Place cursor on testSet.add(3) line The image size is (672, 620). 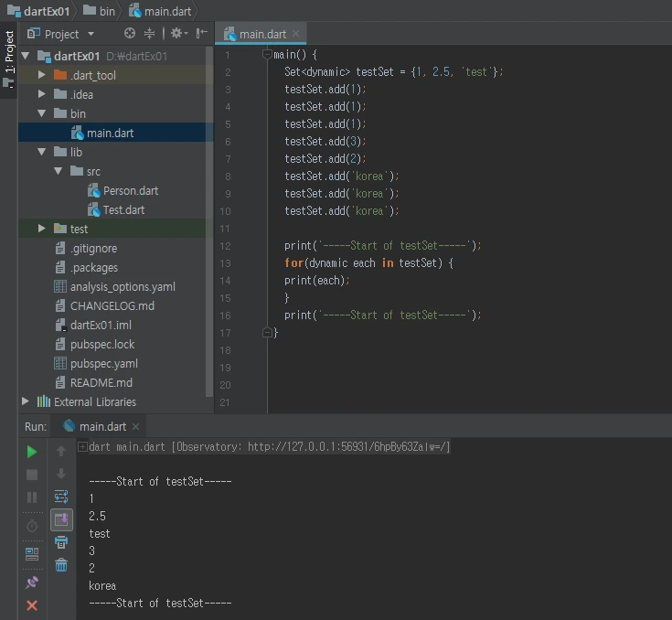pos(325,141)
